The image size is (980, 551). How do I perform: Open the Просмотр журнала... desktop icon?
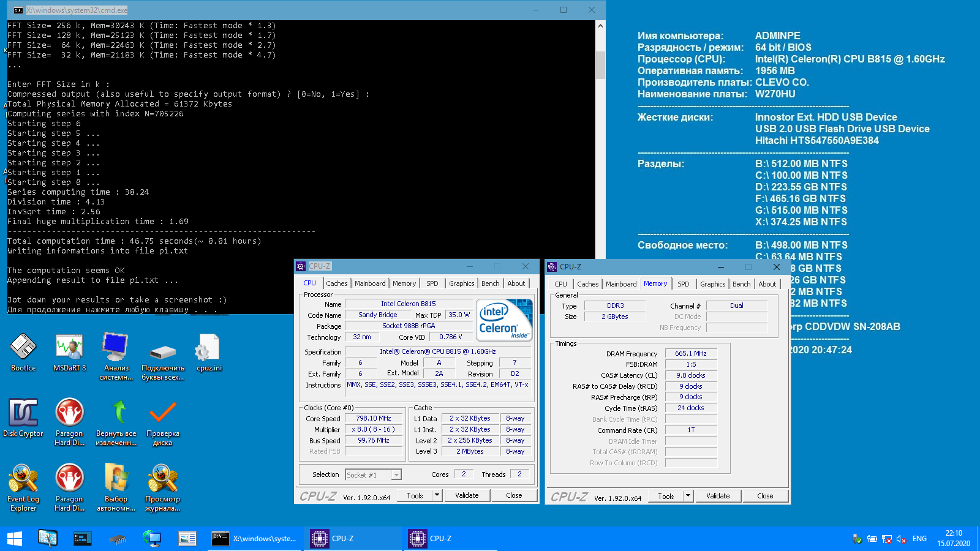point(163,487)
